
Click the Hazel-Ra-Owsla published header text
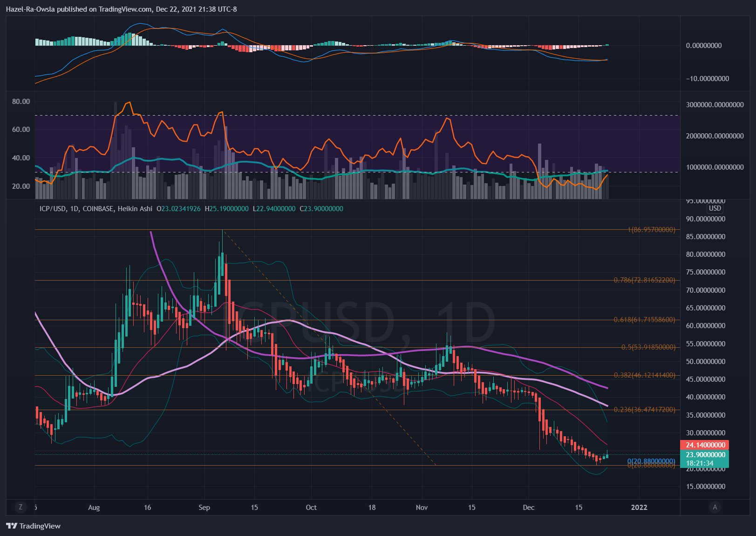121,9
